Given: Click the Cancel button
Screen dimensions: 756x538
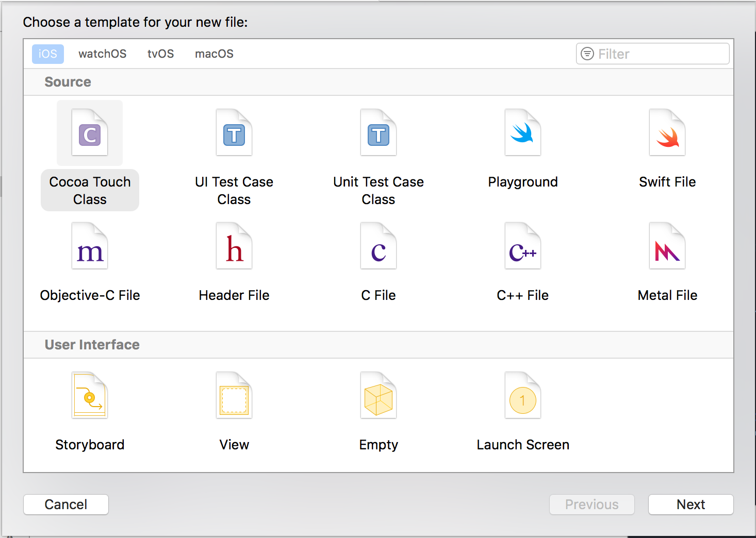Looking at the screenshot, I should (66, 505).
